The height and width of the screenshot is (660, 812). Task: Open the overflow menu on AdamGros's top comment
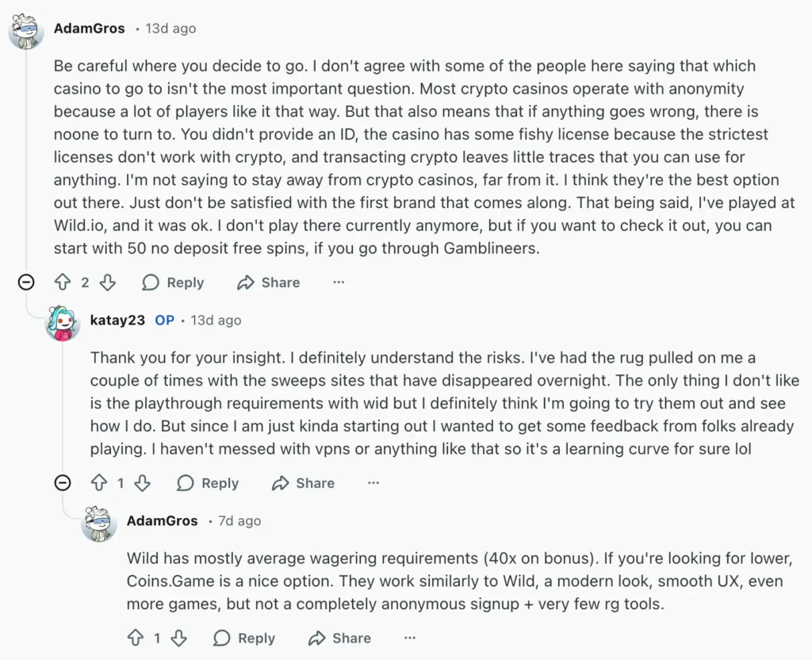click(x=339, y=282)
